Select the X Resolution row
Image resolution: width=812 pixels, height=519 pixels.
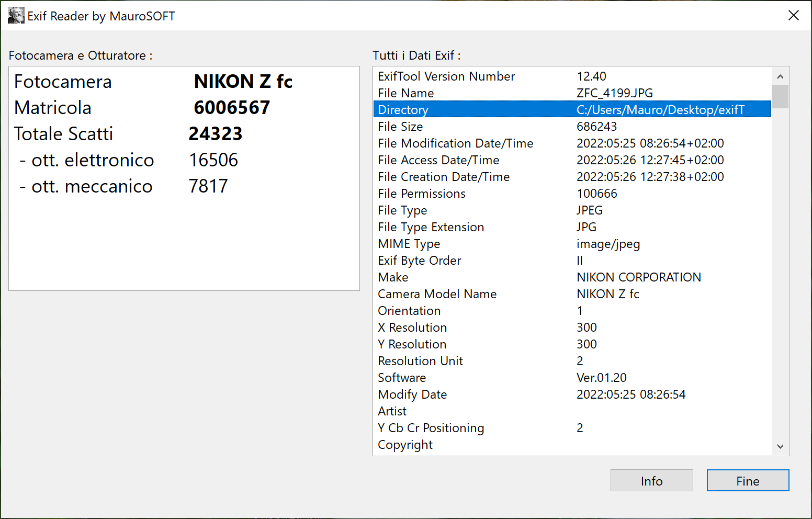coord(572,328)
